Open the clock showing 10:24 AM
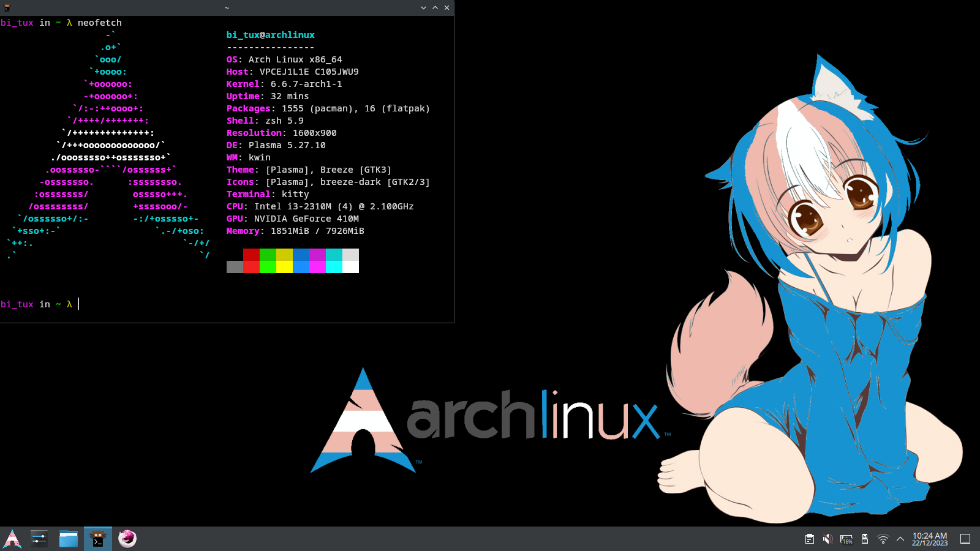This screenshot has width=980, height=551. pos(930,539)
